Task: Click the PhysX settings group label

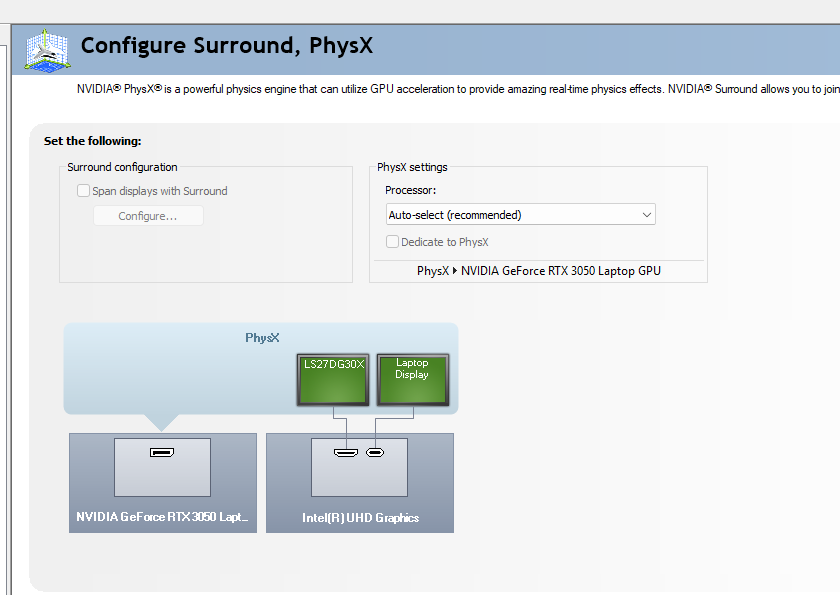Action: click(x=412, y=167)
